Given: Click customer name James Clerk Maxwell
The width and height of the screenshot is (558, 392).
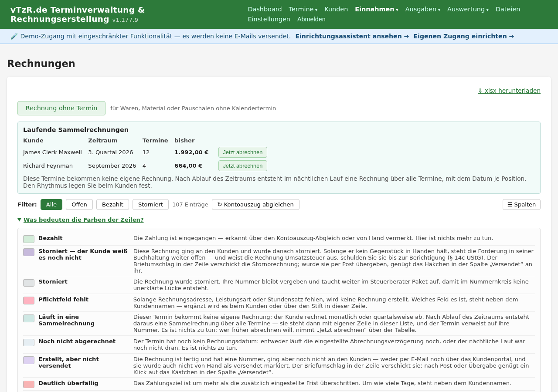Looking at the screenshot, I should 52,152.
